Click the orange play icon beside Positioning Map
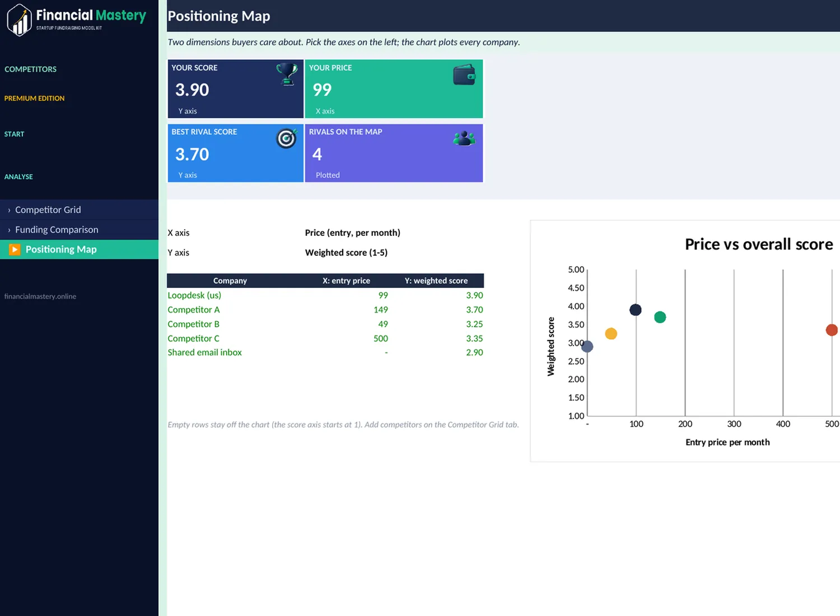 click(x=15, y=249)
